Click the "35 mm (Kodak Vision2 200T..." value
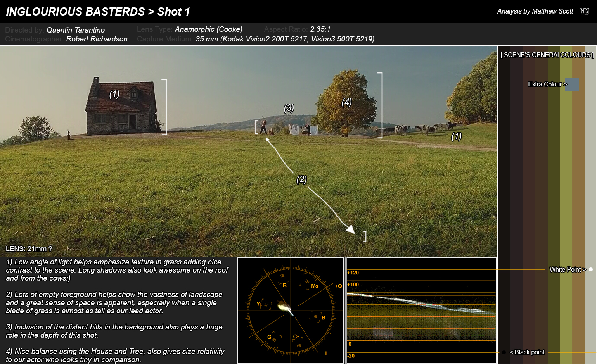Image resolution: width=597 pixels, height=364 pixels. tap(285, 39)
